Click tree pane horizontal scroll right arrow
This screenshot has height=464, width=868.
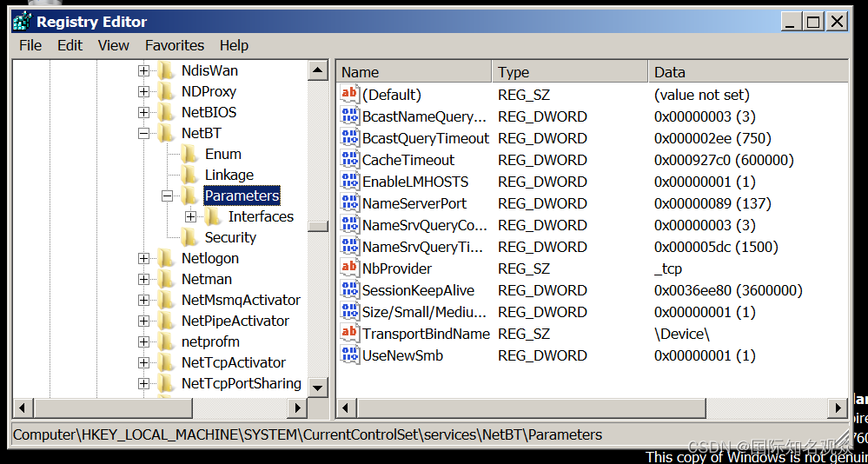(x=297, y=408)
